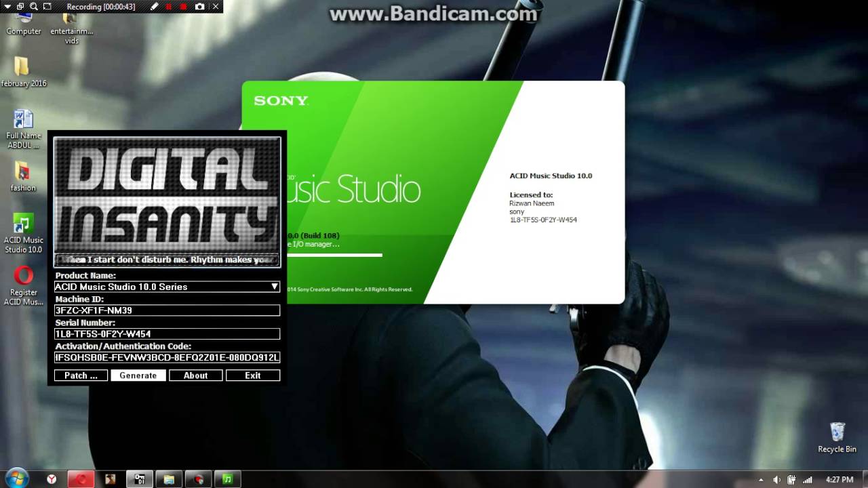Viewport: 868px width, 488px height.
Task: Select the ACID Music Studio 10.0 shortcut
Action: (24, 234)
